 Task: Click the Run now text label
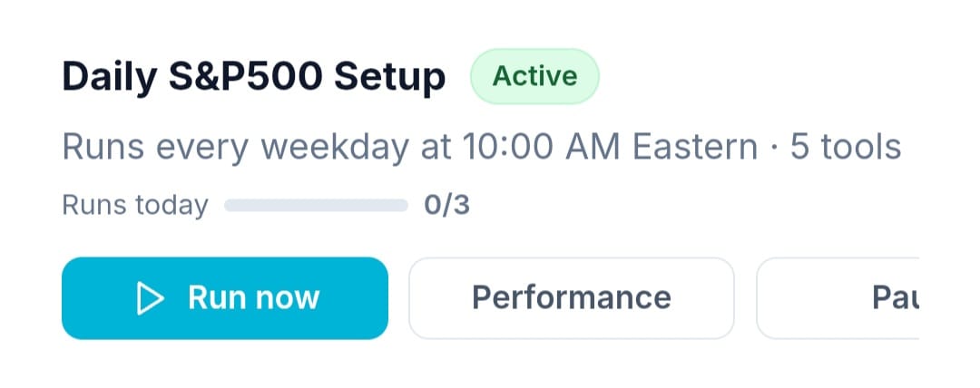[x=254, y=298]
